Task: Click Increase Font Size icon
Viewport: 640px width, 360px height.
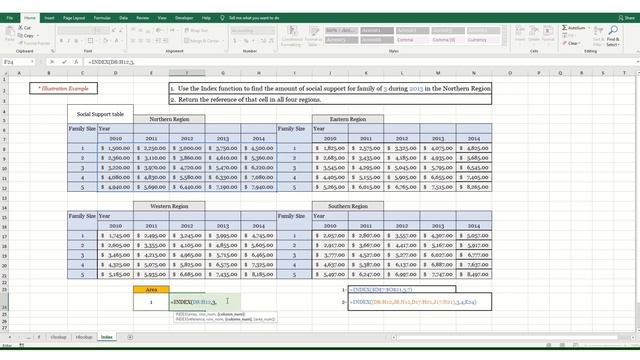Action: pos(113,31)
